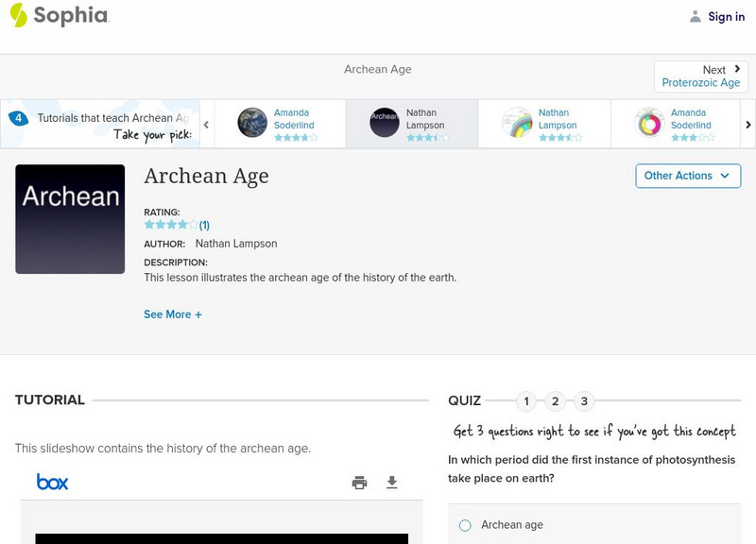
Task: Rate the lesson using the star rating
Action: [170, 225]
